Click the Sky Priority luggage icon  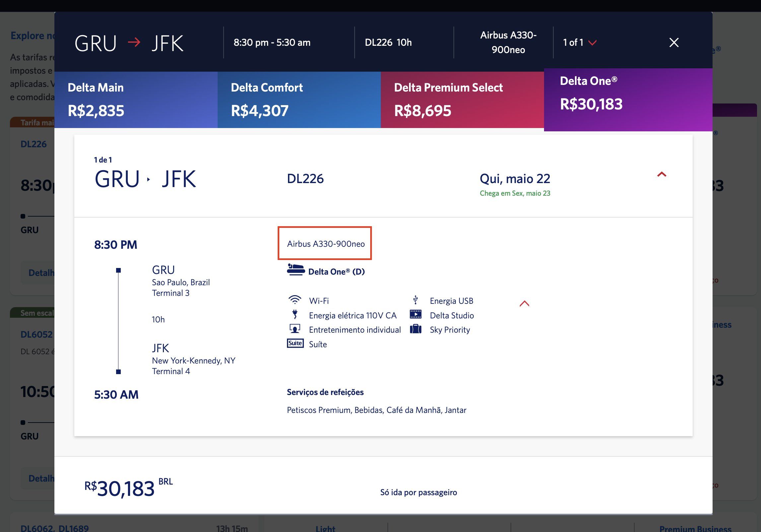pyautogui.click(x=415, y=329)
